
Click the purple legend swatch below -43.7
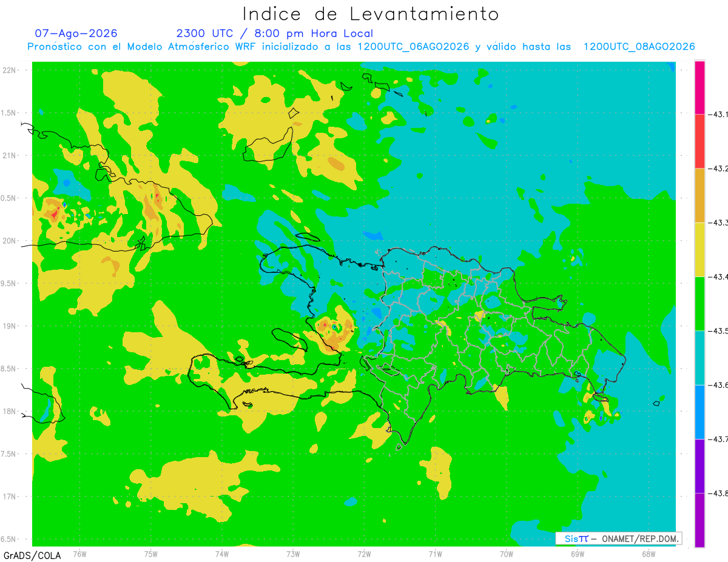click(699, 466)
